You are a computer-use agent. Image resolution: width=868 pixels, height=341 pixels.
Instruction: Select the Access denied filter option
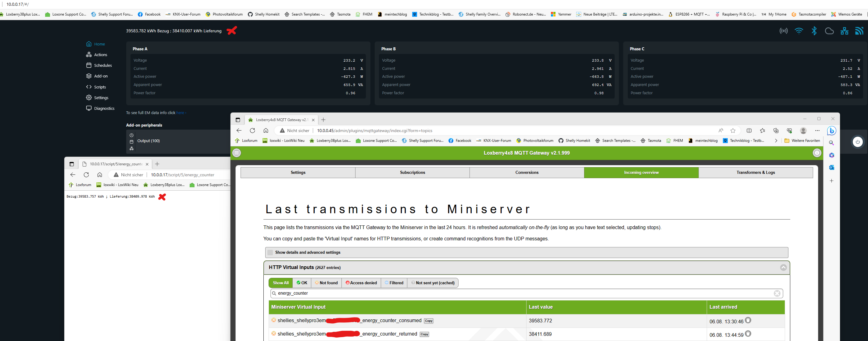click(x=361, y=283)
